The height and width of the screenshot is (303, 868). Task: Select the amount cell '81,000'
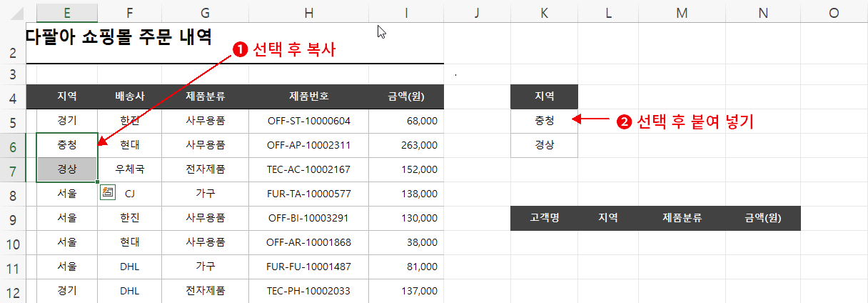[x=406, y=267]
